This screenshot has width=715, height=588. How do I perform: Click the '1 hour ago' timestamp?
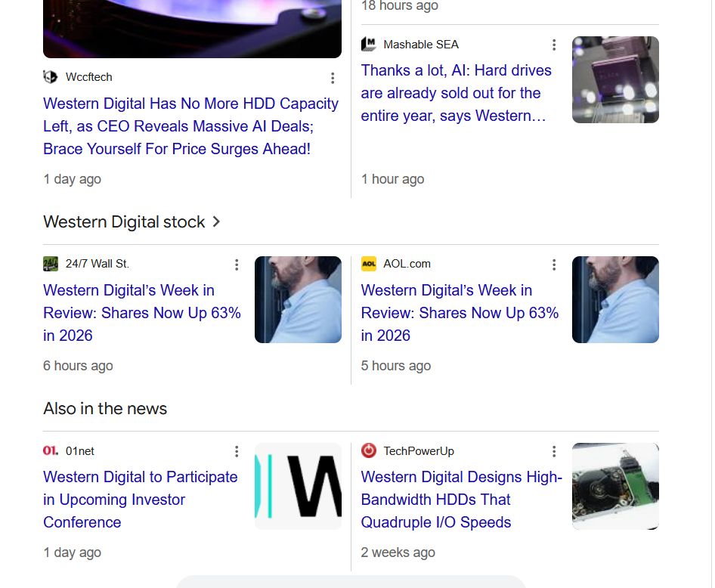pos(392,179)
